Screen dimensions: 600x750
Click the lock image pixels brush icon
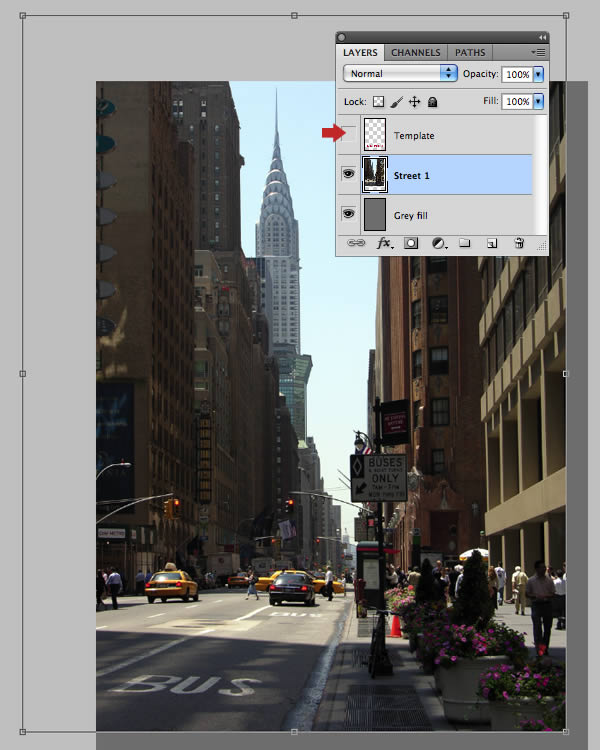click(x=396, y=102)
